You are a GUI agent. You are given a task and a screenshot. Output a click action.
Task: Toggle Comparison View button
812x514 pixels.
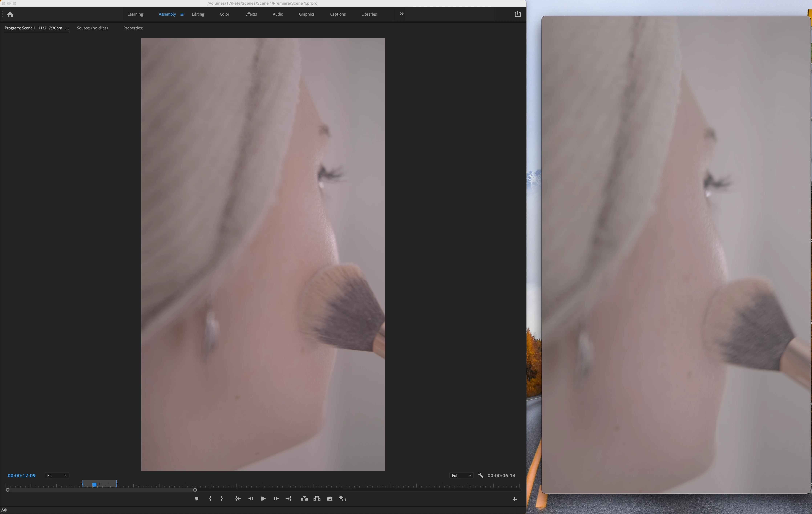342,499
